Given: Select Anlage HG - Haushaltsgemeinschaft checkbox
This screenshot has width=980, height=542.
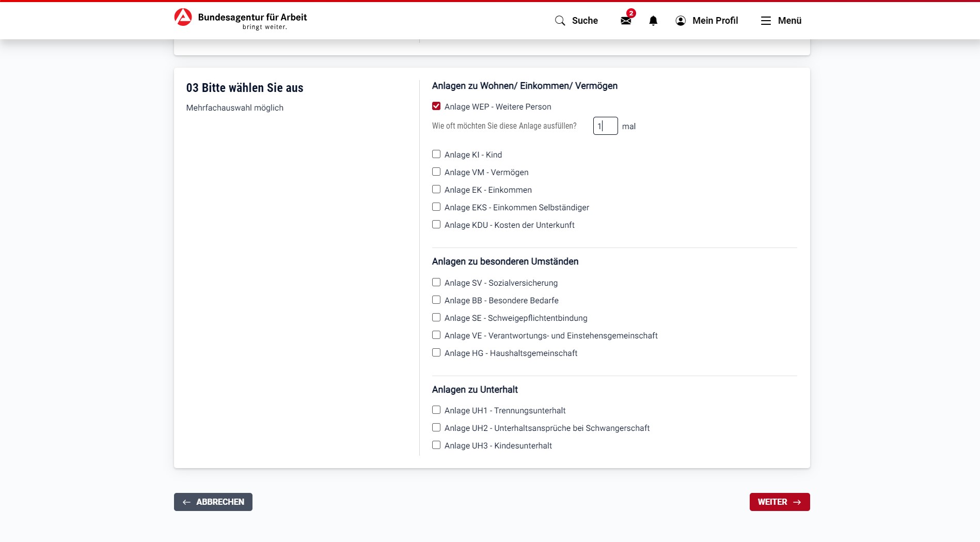Looking at the screenshot, I should [x=436, y=353].
